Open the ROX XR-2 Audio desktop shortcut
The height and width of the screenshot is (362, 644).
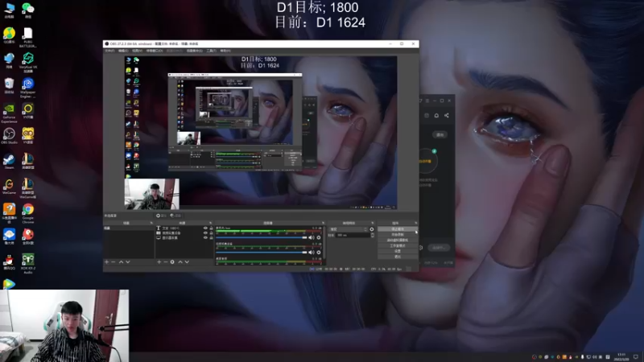[x=28, y=263]
